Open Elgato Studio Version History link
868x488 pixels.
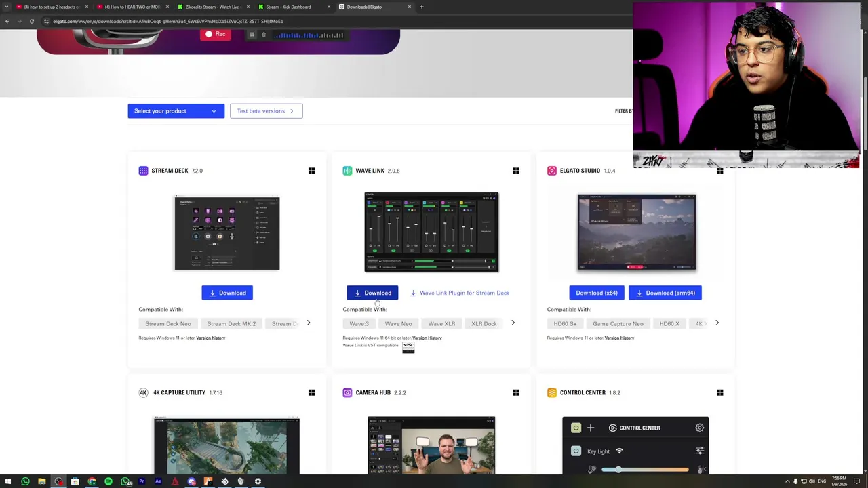pyautogui.click(x=619, y=338)
